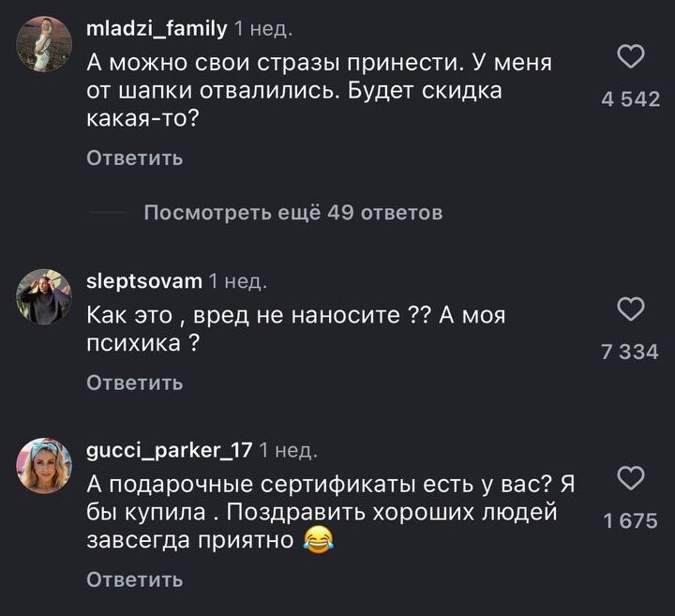Expand "Посмотреть ещё 49 ответов"

292,213
